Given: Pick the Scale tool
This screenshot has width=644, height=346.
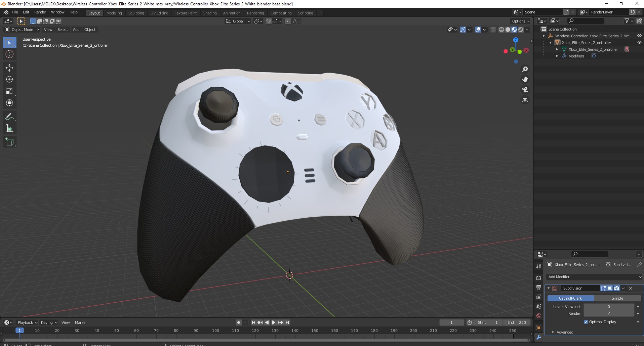Looking at the screenshot, I should [9, 91].
